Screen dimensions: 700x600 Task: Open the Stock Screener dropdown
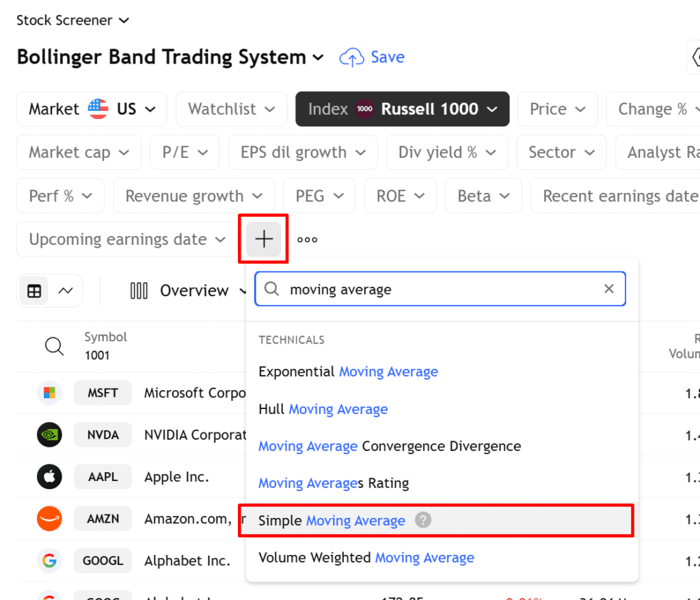click(x=72, y=21)
